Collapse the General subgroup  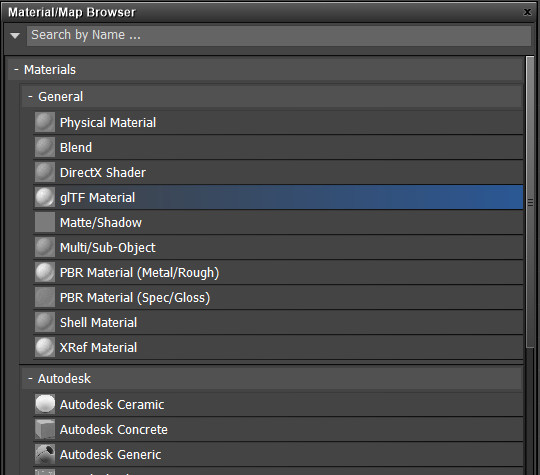(30, 96)
